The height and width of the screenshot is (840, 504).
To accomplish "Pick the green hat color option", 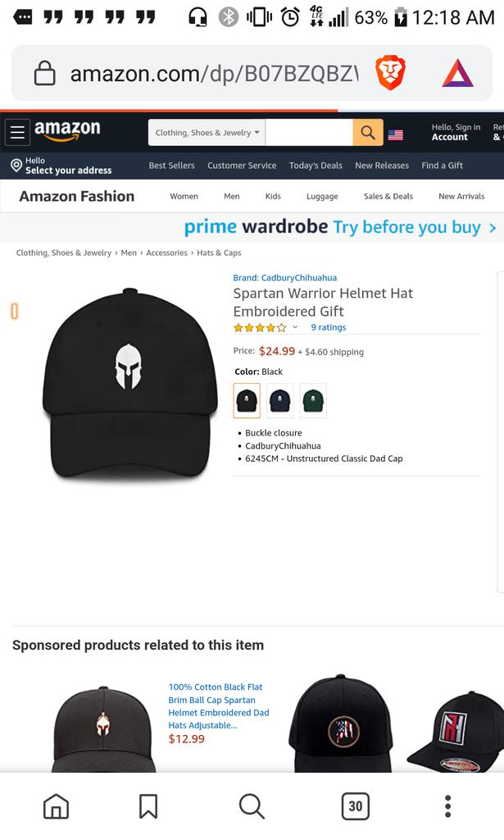I will pyautogui.click(x=313, y=400).
